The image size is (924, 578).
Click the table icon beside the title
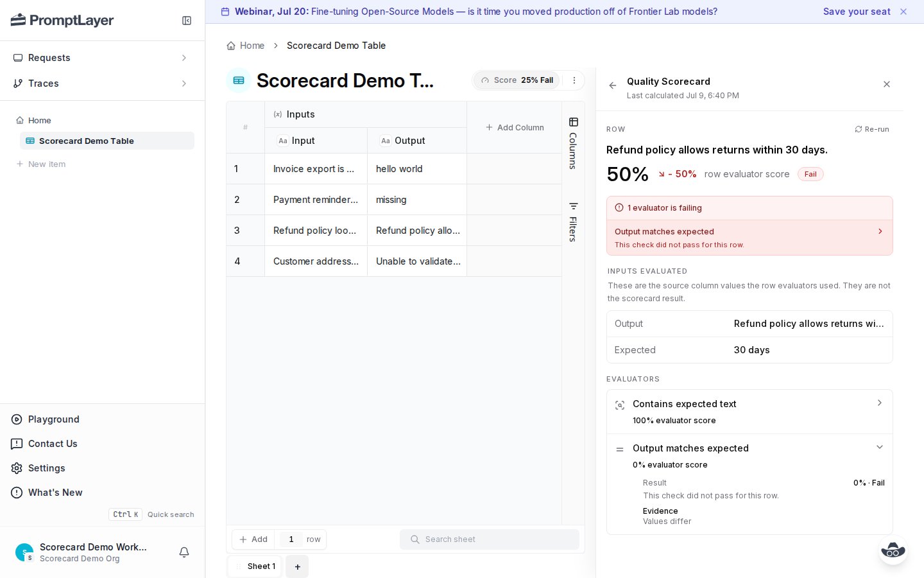point(239,80)
